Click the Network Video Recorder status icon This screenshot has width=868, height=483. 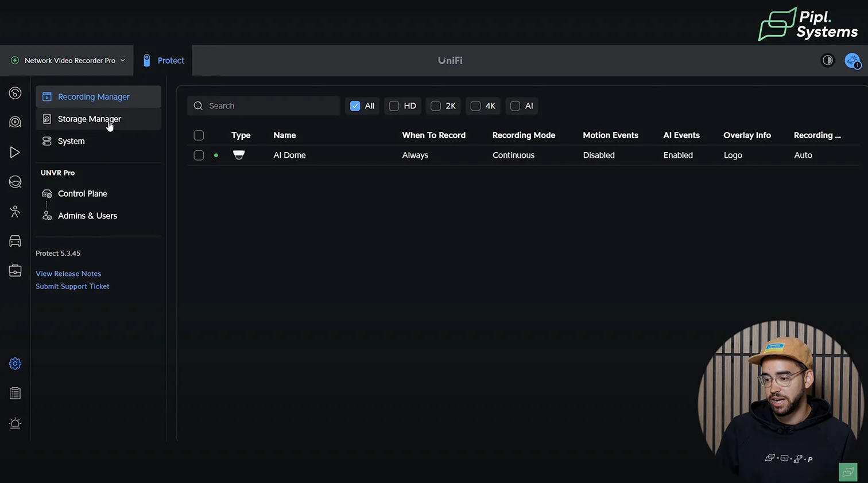tap(15, 60)
